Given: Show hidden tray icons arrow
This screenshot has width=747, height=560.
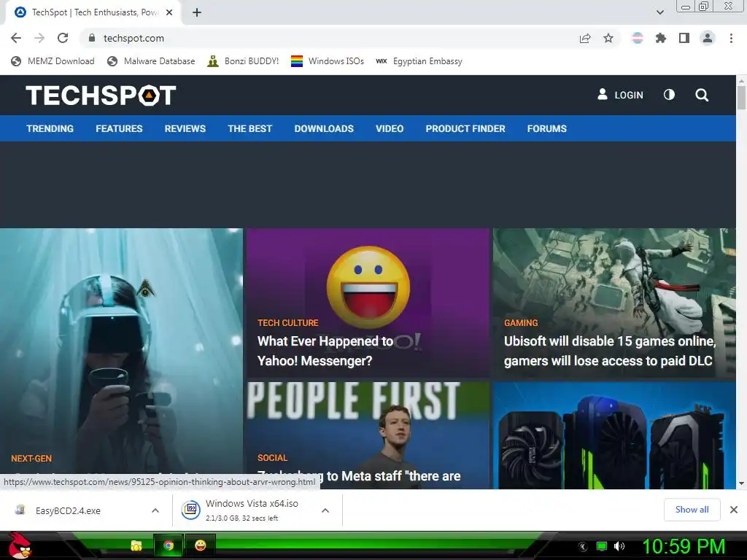Looking at the screenshot, I should pos(582,547).
